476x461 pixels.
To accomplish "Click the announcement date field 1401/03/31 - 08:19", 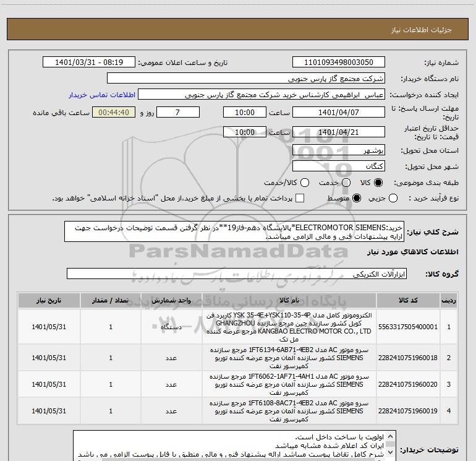I will [89, 62].
